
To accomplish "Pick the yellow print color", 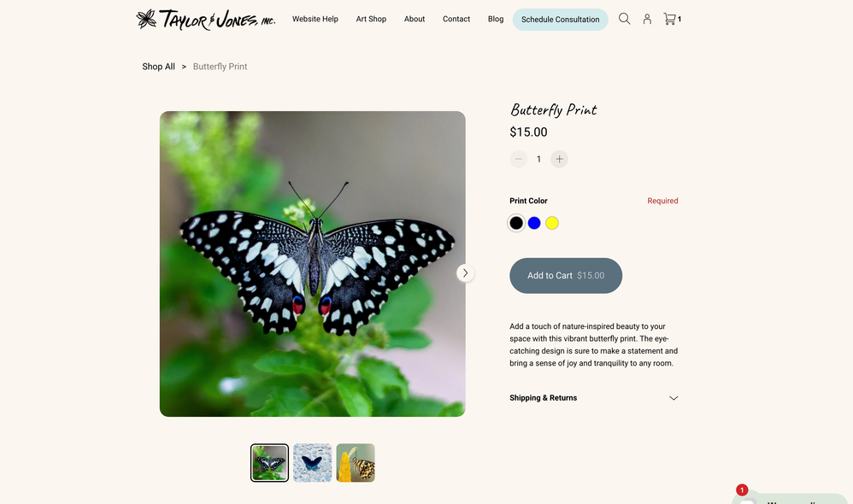I will coord(552,223).
